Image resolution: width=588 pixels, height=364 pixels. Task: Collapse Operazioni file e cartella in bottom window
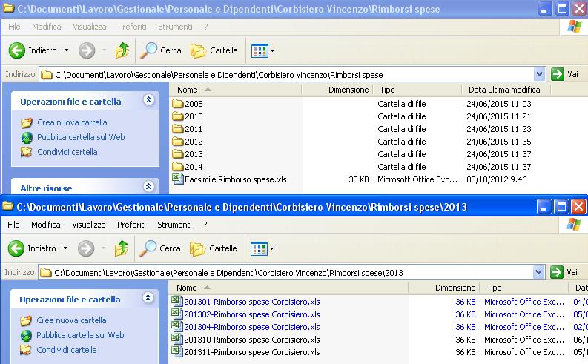(148, 299)
